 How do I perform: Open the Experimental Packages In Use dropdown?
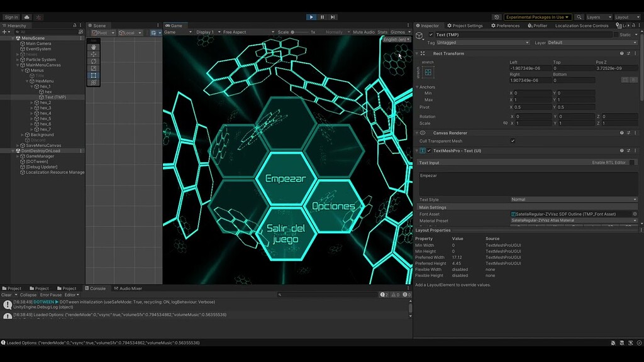point(538,17)
